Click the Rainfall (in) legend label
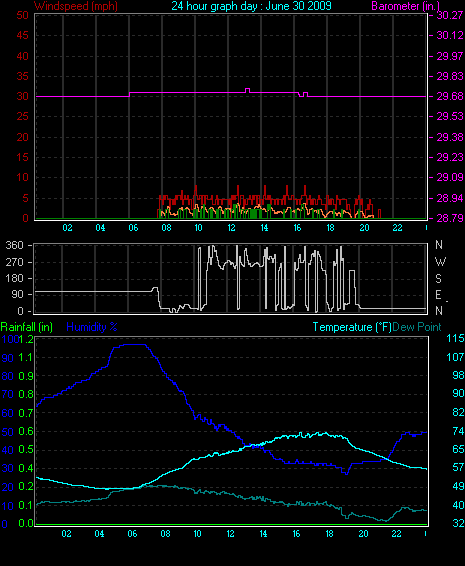This screenshot has height=566, width=465. [27, 327]
